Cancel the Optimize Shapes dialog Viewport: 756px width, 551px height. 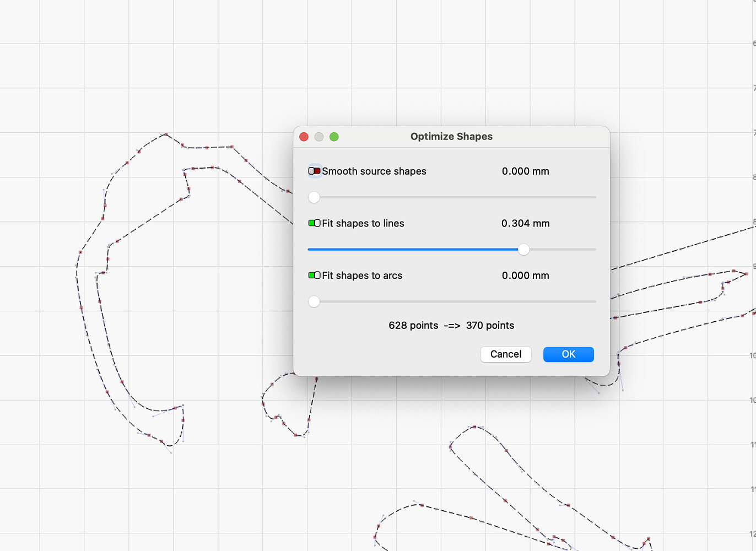pyautogui.click(x=505, y=354)
